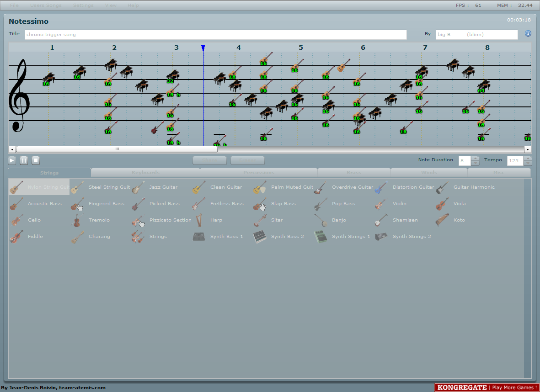Select the Palm Muted Guitar instrument
The width and height of the screenshot is (540, 392).
pos(283,187)
